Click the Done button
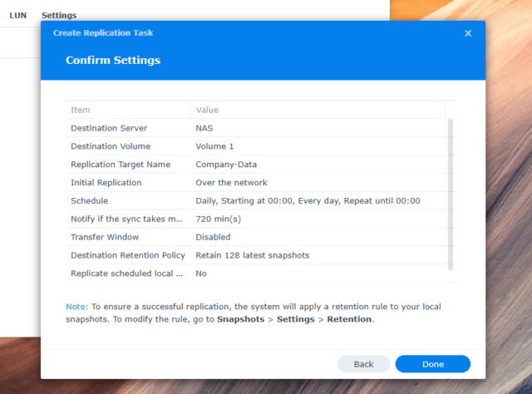The image size is (532, 394). 432,364
